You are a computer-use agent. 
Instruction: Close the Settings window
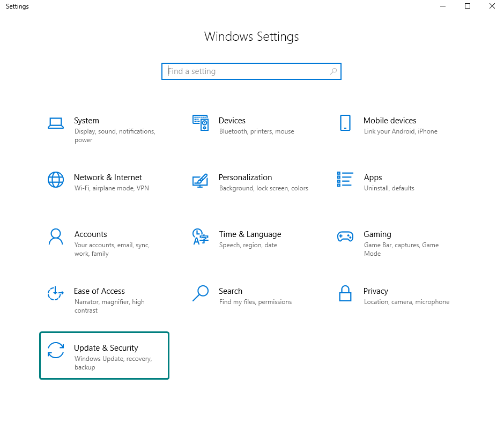pos(492,6)
